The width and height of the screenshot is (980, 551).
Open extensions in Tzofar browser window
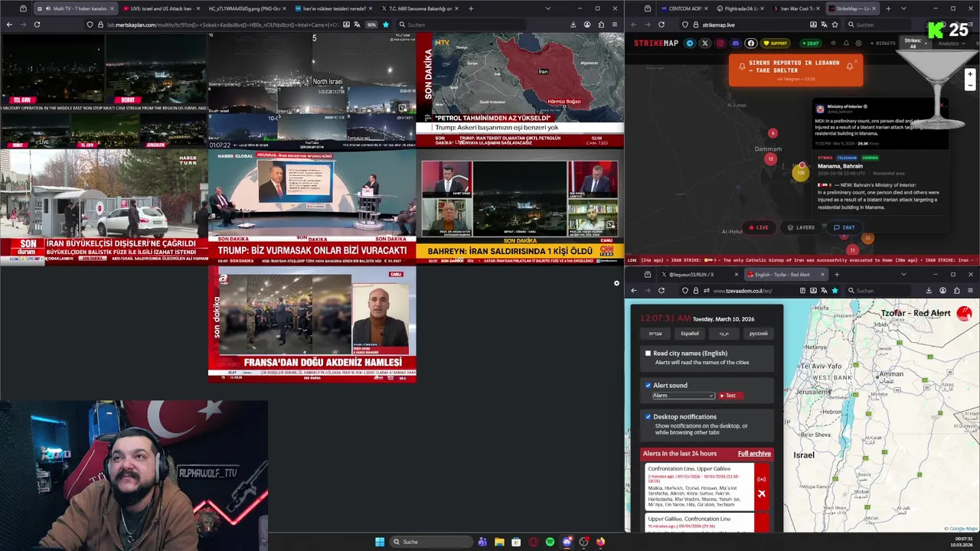pyautogui.click(x=956, y=291)
